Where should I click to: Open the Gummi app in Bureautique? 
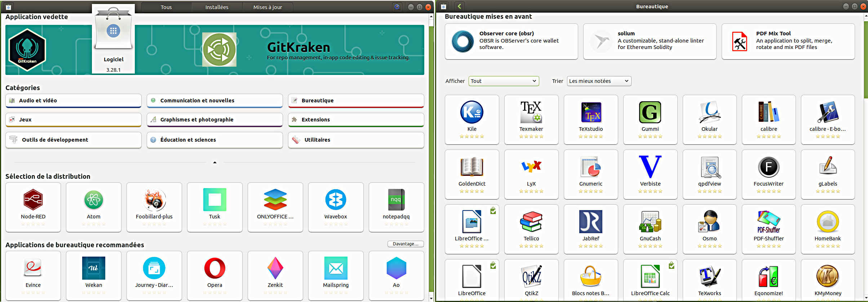click(x=650, y=120)
